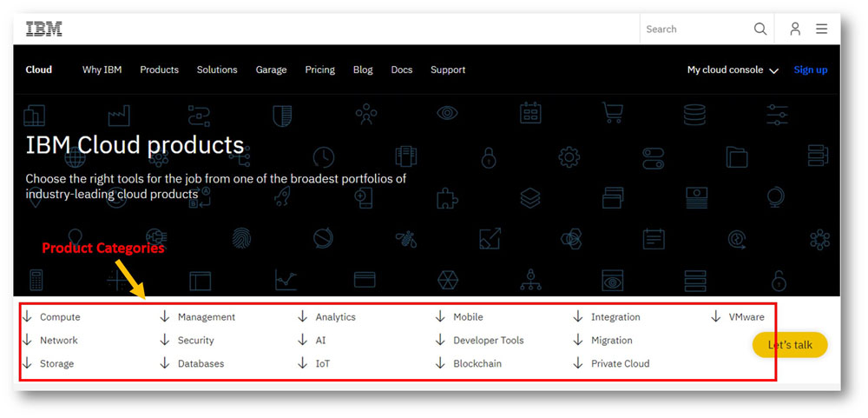The width and height of the screenshot is (868, 418).
Task: Jump to the Private Cloud category
Action: (621, 363)
